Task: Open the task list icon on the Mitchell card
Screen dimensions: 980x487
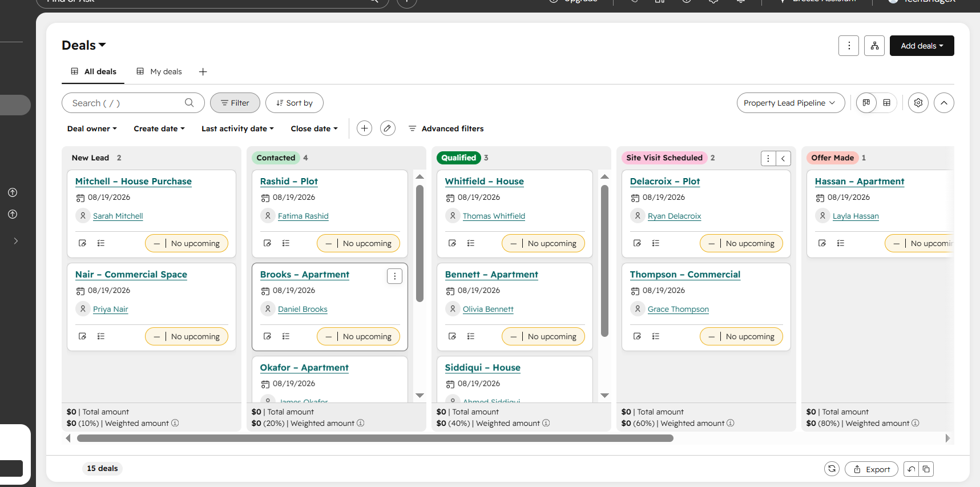Action: point(101,243)
